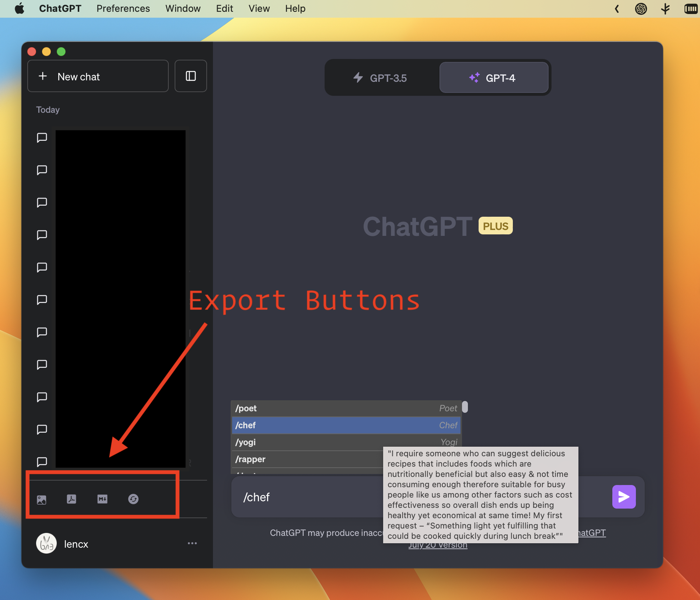Click the PLUS badge

point(496,226)
